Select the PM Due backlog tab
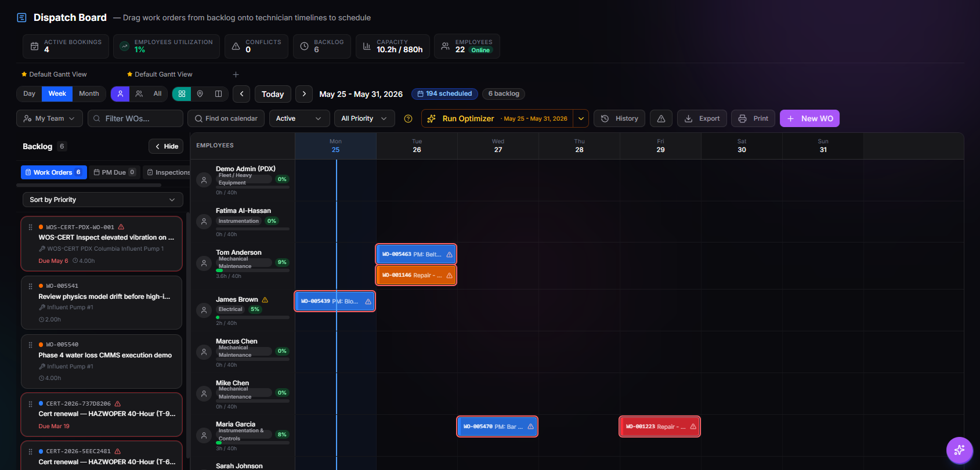This screenshot has height=470, width=980. pos(114,172)
